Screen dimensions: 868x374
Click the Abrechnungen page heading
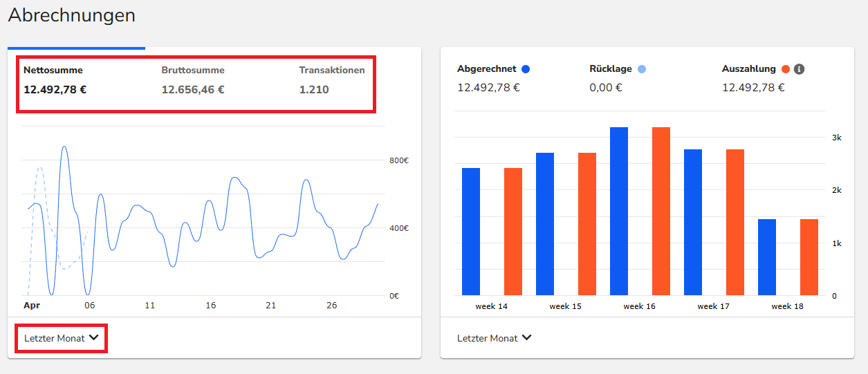(72, 15)
